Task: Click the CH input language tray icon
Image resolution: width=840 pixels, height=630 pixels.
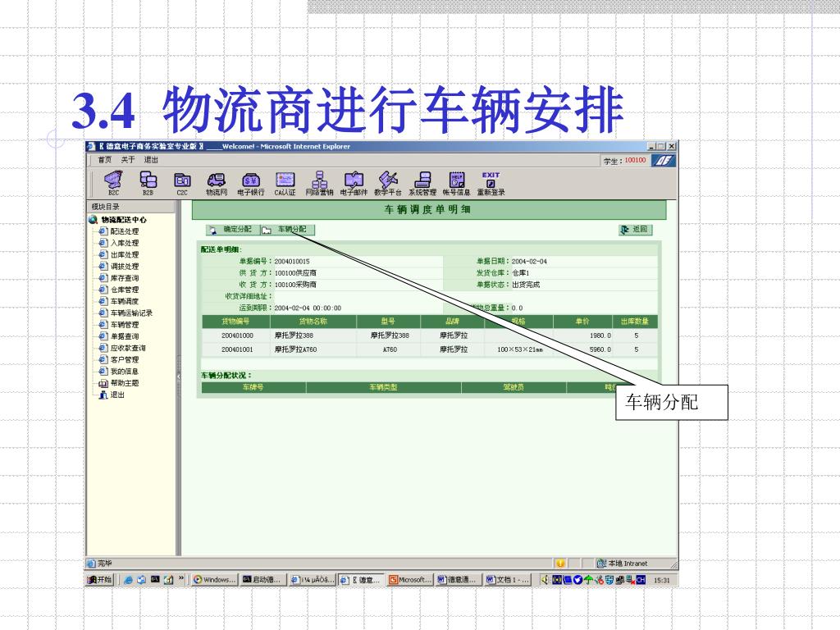Action: tap(641, 580)
